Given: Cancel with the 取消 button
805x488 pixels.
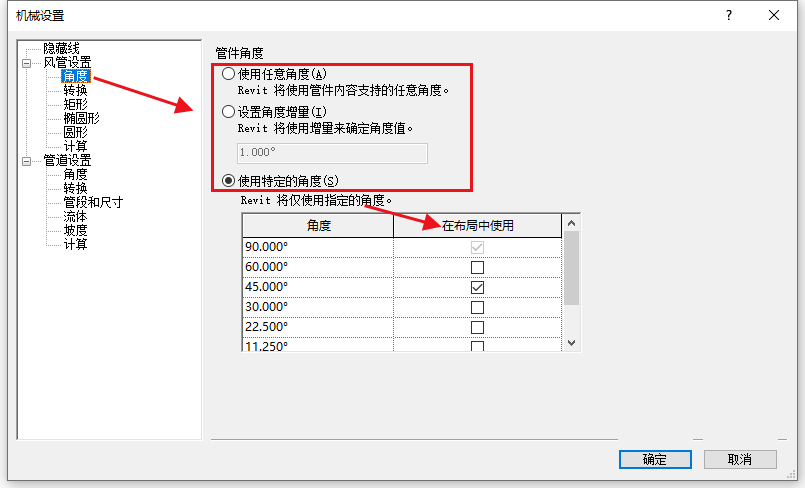Looking at the screenshot, I should point(740,459).
